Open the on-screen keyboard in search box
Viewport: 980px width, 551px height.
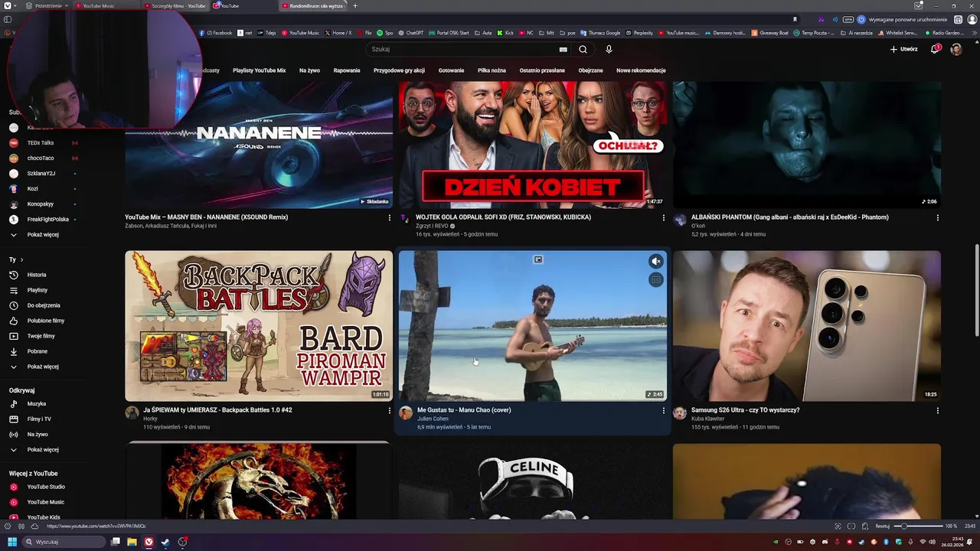[563, 49]
